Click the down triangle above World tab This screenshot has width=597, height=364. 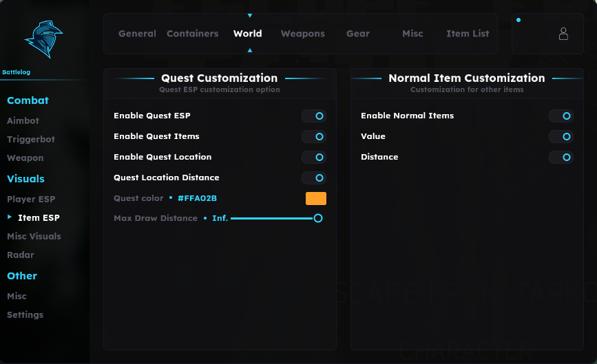coord(250,16)
